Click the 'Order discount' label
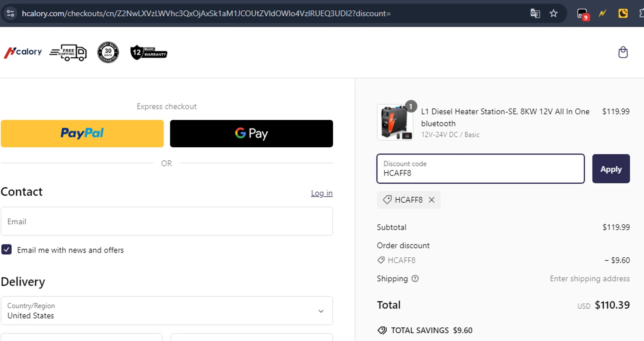This screenshot has height=341, width=644. [403, 246]
